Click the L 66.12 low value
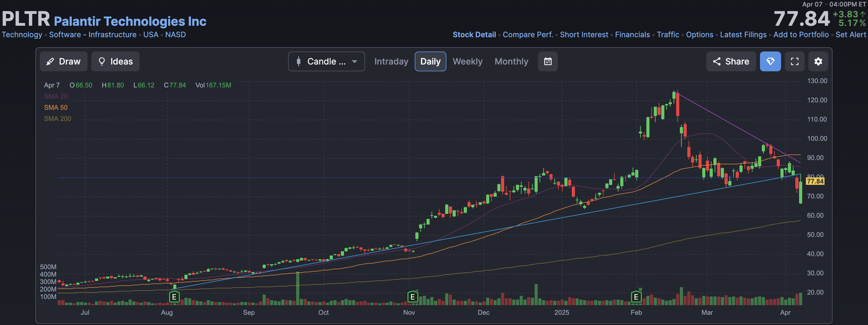Viewport: 868px width, 325px height. (x=144, y=85)
